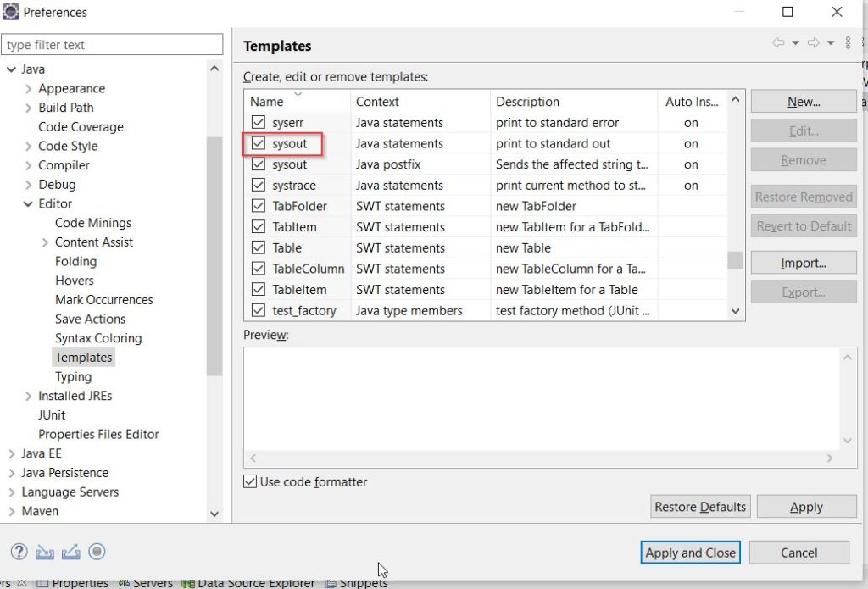The height and width of the screenshot is (589, 868).
Task: Click the Data Source Explorer icon
Action: 187,583
